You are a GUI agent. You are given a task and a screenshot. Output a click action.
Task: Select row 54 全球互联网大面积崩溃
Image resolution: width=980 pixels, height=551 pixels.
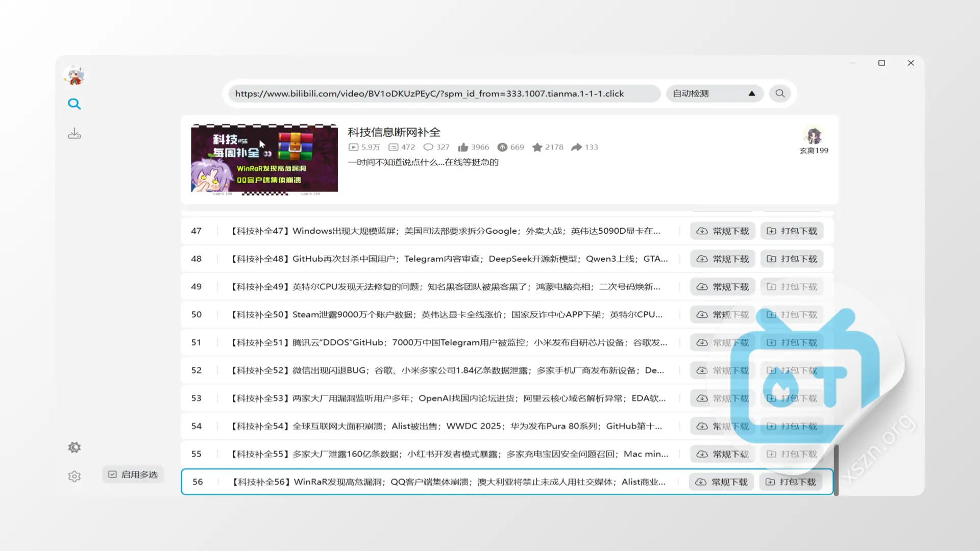[507, 427]
